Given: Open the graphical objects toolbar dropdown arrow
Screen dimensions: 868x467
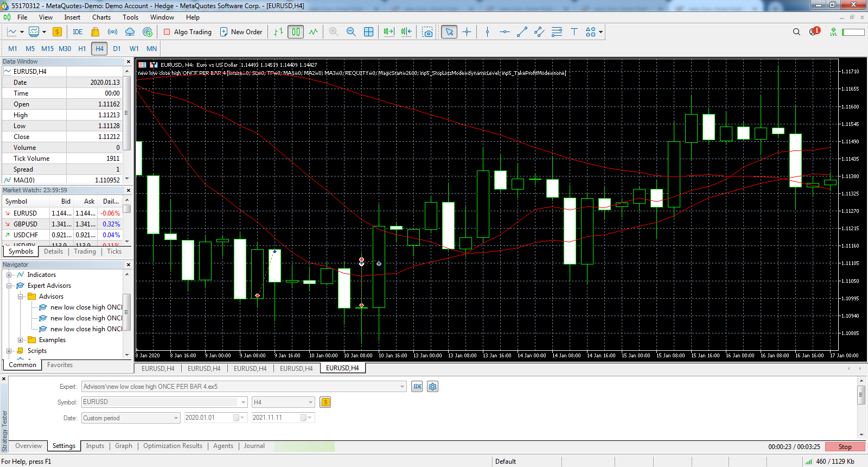Looking at the screenshot, I should pyautogui.click(x=601, y=32).
